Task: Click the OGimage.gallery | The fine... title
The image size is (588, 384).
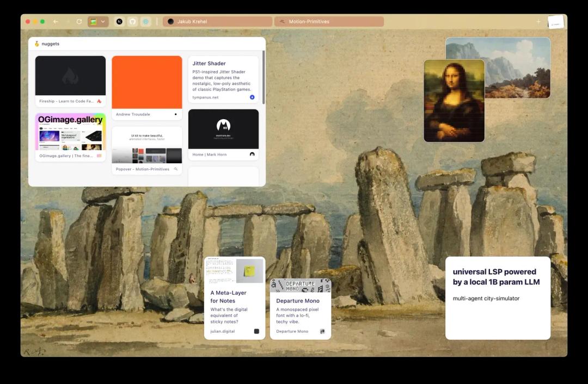Action: click(x=66, y=156)
